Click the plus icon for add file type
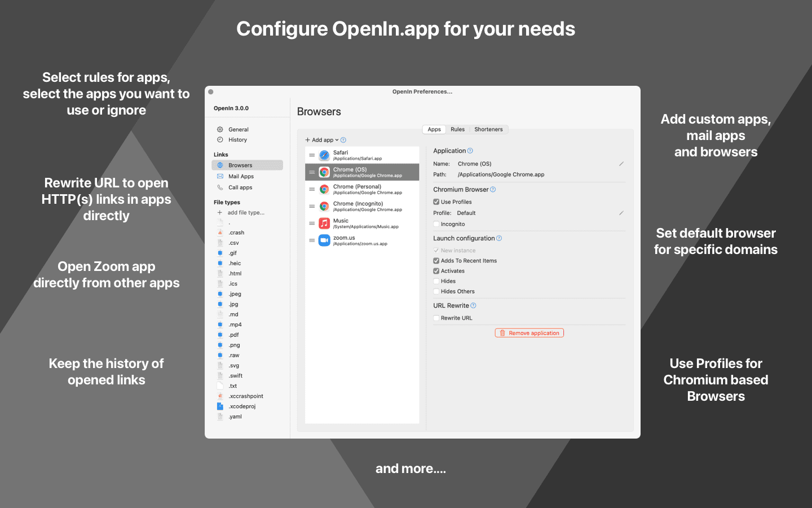 pyautogui.click(x=220, y=213)
